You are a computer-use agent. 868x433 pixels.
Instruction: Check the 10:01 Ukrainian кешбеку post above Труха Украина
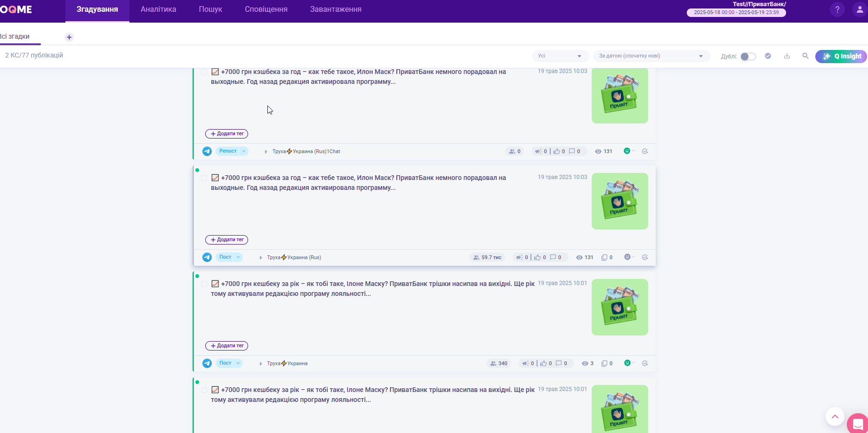(x=204, y=284)
